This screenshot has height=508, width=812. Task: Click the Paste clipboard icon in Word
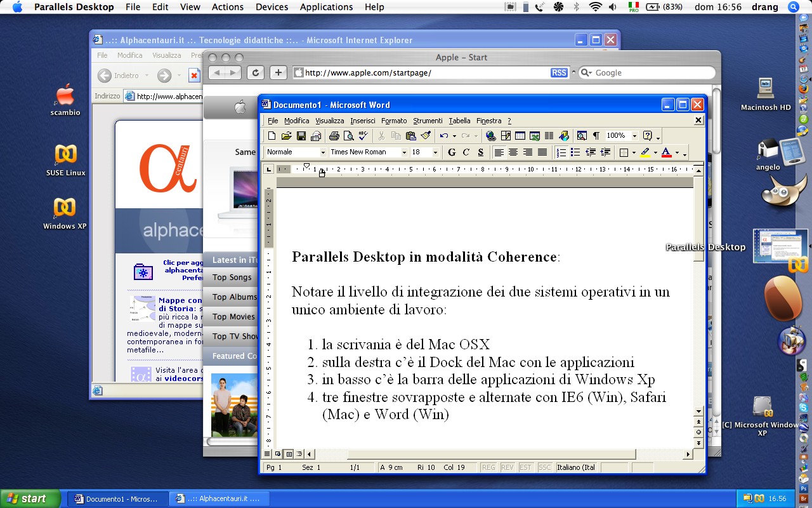coord(410,136)
